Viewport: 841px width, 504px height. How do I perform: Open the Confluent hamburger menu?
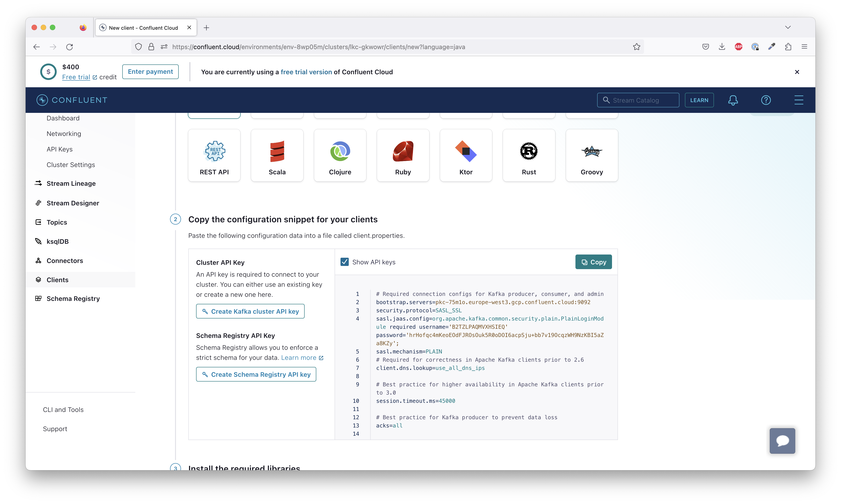point(798,100)
